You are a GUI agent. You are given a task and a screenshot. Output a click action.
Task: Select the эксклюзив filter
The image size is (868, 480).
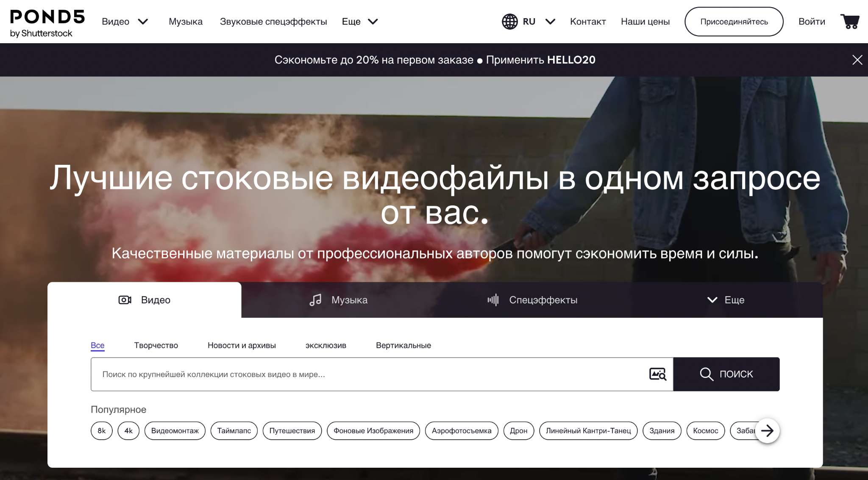pyautogui.click(x=325, y=345)
